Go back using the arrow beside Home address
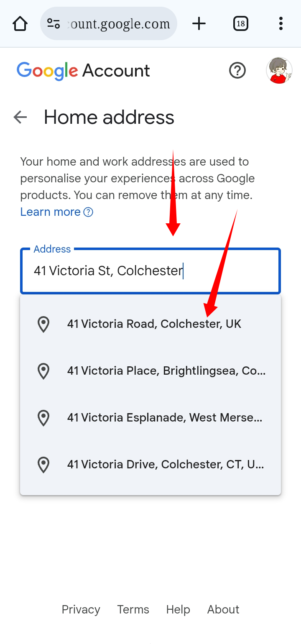 tap(20, 117)
